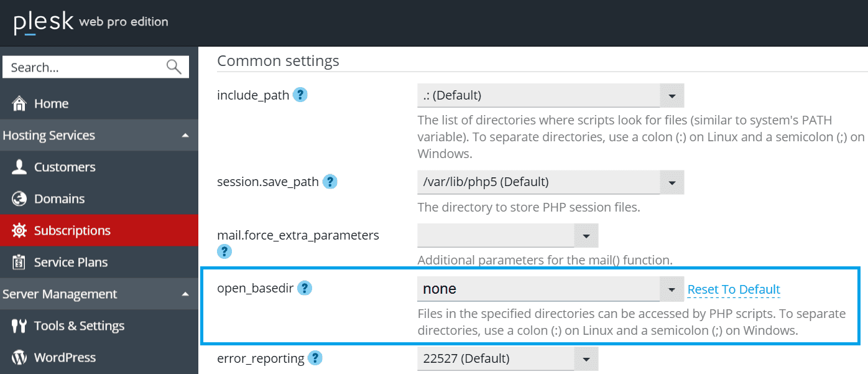The height and width of the screenshot is (374, 868).
Task: Open the include_path dropdown
Action: tap(672, 96)
